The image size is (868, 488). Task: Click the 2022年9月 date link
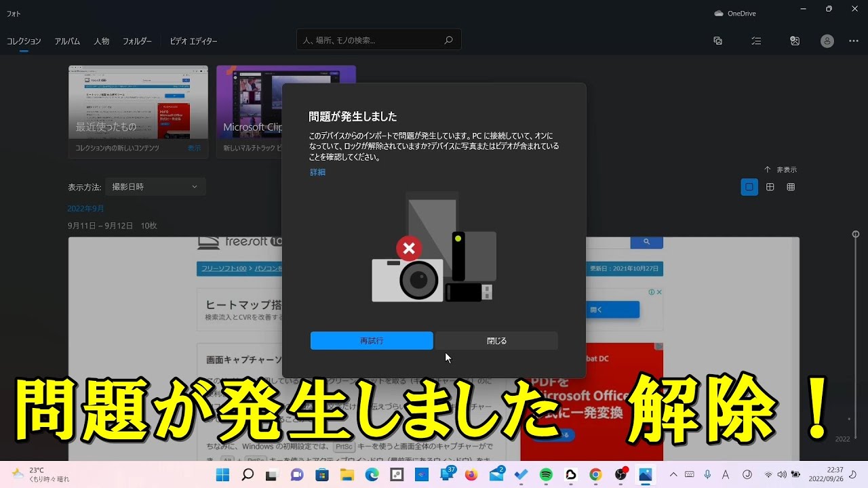86,208
